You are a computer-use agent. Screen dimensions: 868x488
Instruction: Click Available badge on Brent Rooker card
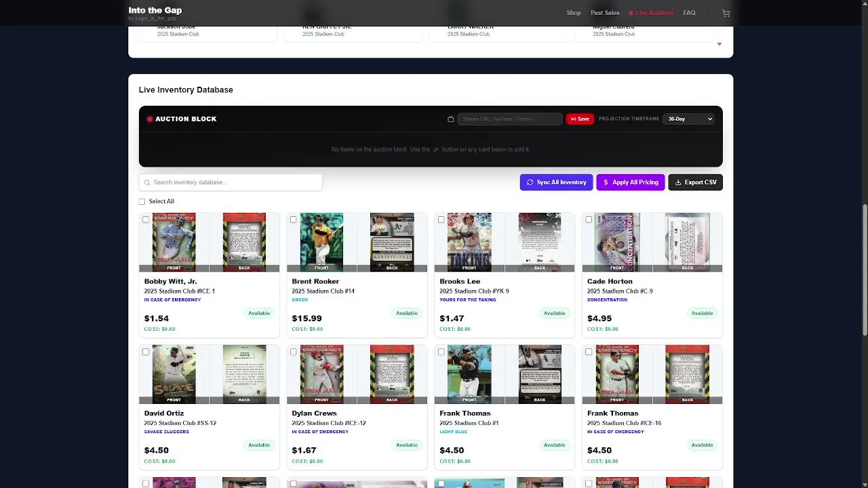point(407,313)
